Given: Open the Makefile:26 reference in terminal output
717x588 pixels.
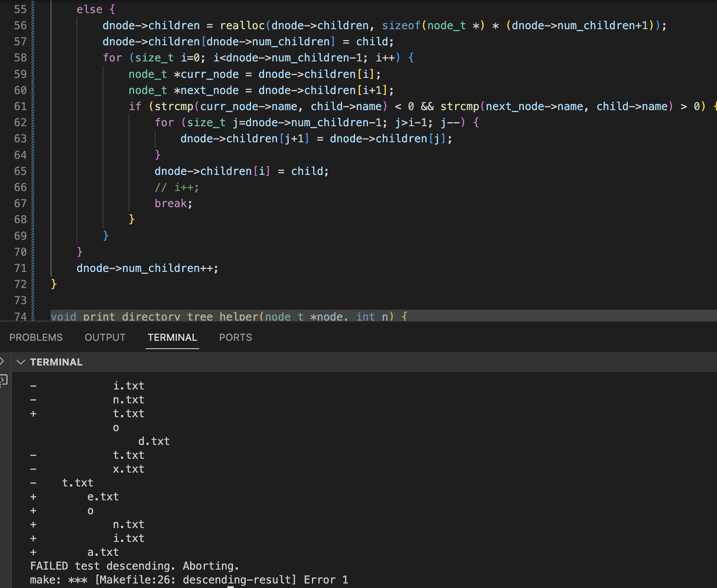Looking at the screenshot, I should click(136, 580).
